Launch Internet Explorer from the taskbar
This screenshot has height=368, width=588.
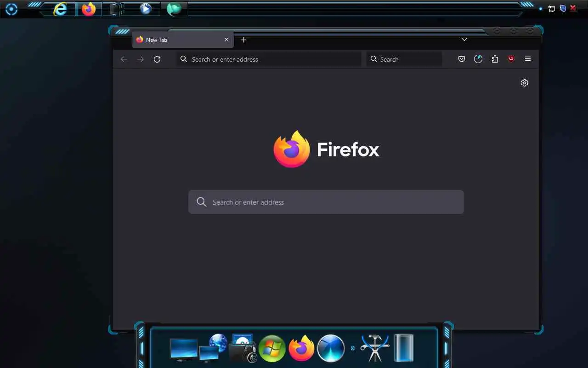(60, 9)
